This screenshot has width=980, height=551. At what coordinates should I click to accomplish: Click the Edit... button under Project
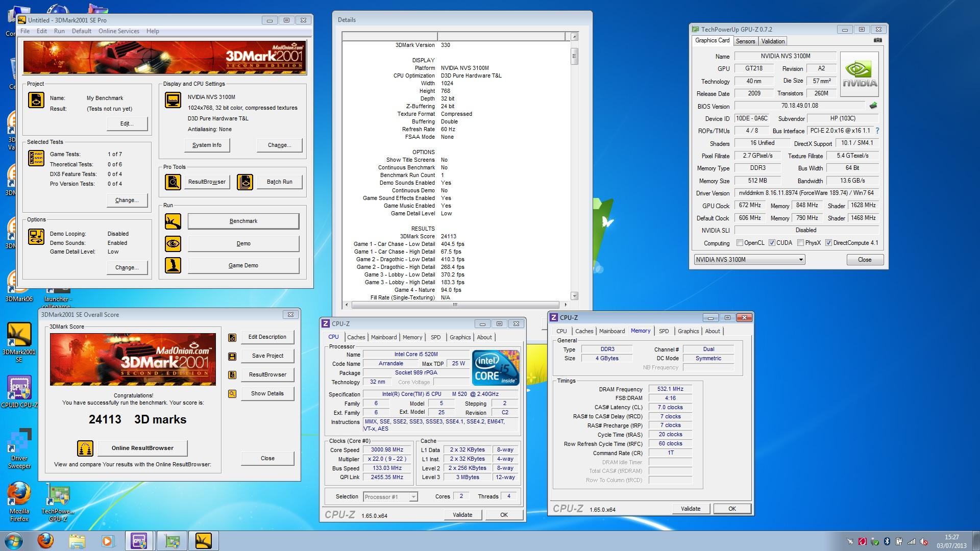127,124
